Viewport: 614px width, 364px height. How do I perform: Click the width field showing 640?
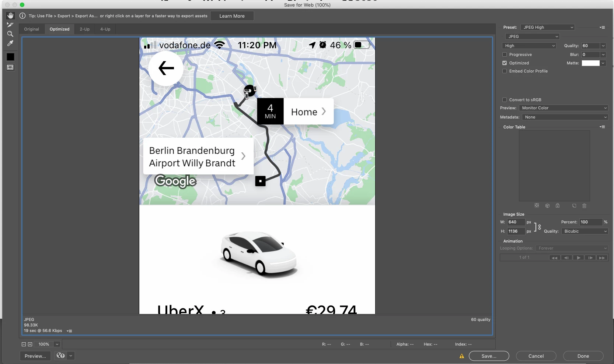coord(516,222)
